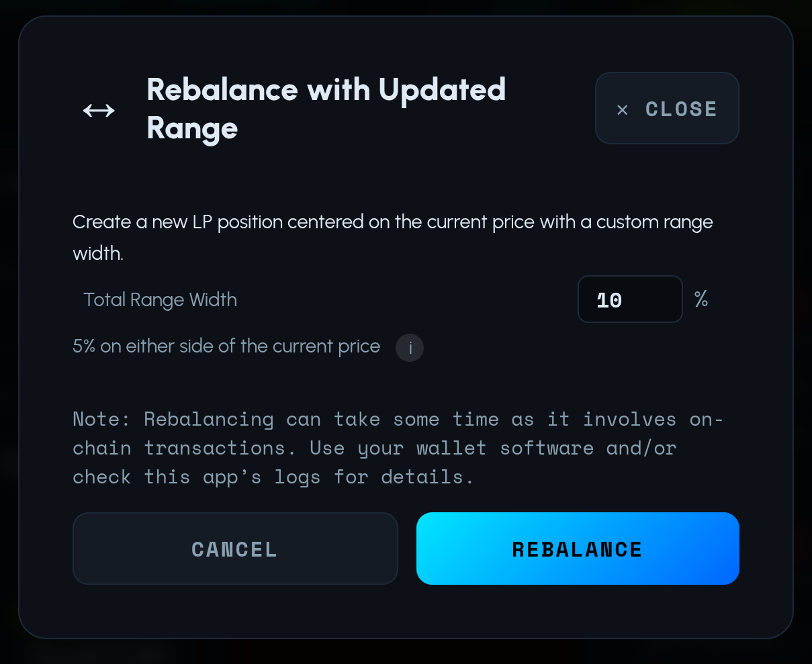The height and width of the screenshot is (664, 812).
Task: Click the word "Range" on the title's second line
Action: coord(192,128)
